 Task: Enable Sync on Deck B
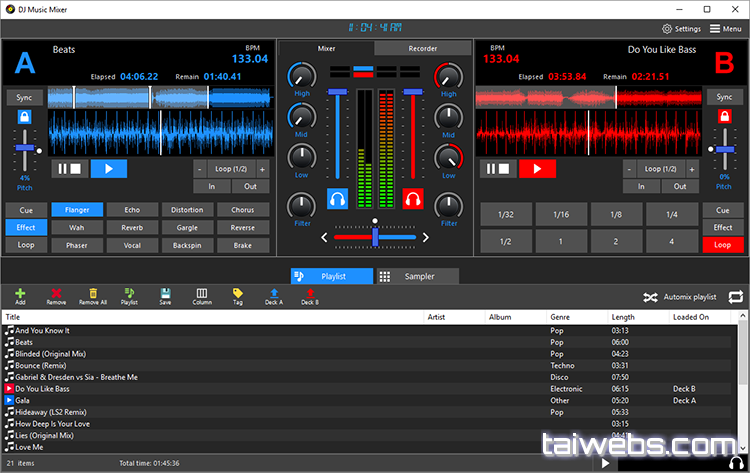pos(722,97)
